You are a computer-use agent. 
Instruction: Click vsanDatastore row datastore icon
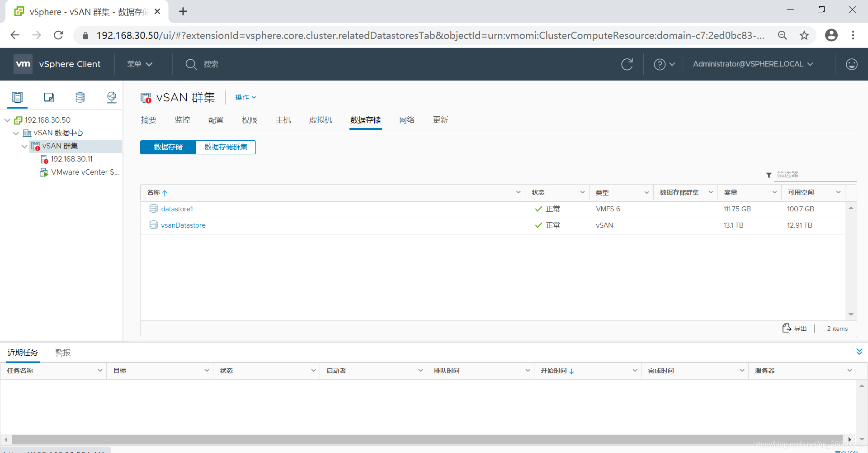pyautogui.click(x=154, y=225)
